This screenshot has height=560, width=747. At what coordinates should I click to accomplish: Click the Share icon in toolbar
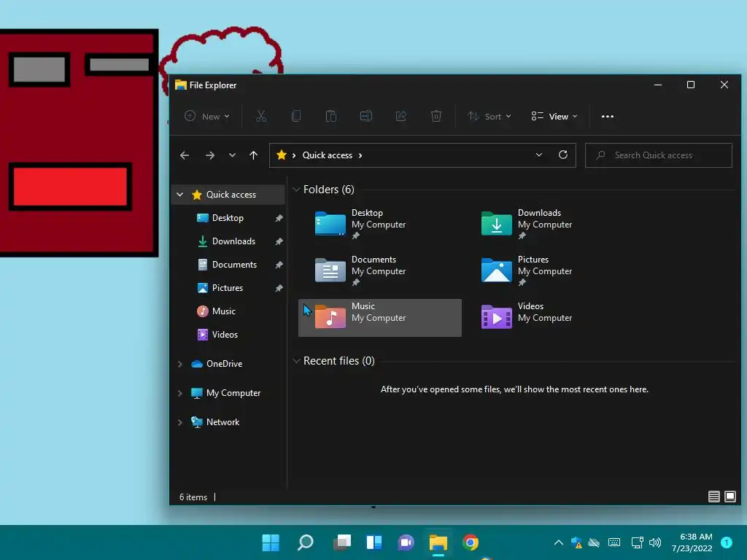[x=401, y=116]
